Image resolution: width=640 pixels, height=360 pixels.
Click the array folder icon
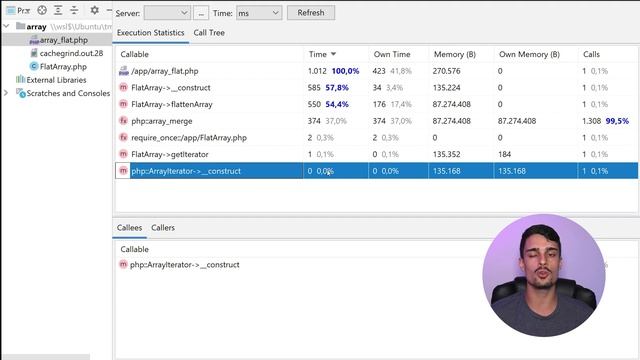click(20, 26)
